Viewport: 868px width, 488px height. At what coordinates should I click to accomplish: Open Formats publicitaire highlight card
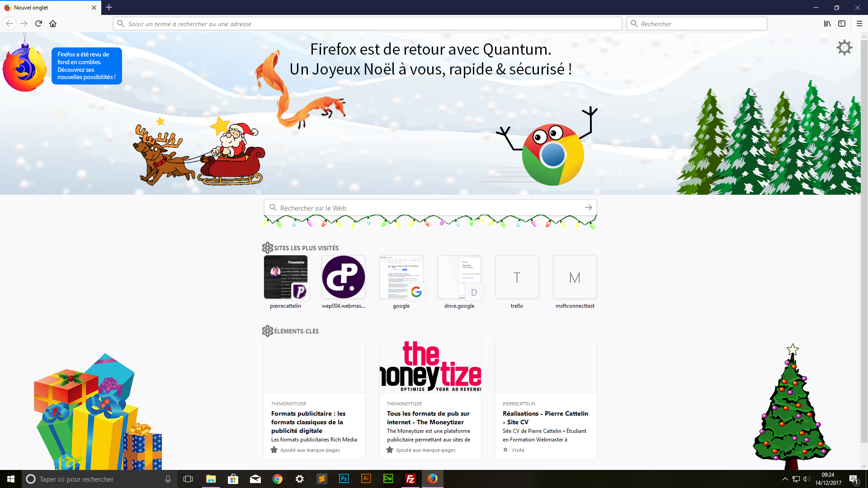(315, 398)
